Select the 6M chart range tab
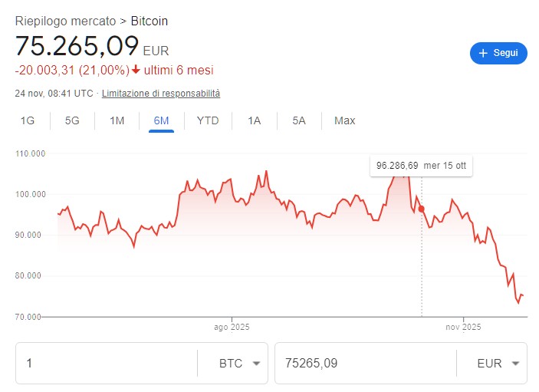Viewport: 539px width, 392px height. 161,120
